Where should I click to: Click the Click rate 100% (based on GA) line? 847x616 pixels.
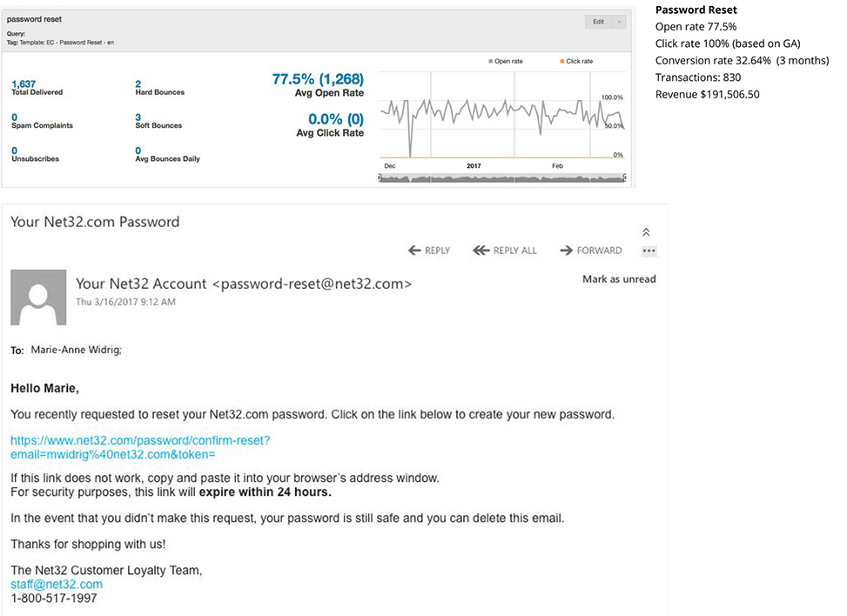tap(728, 44)
